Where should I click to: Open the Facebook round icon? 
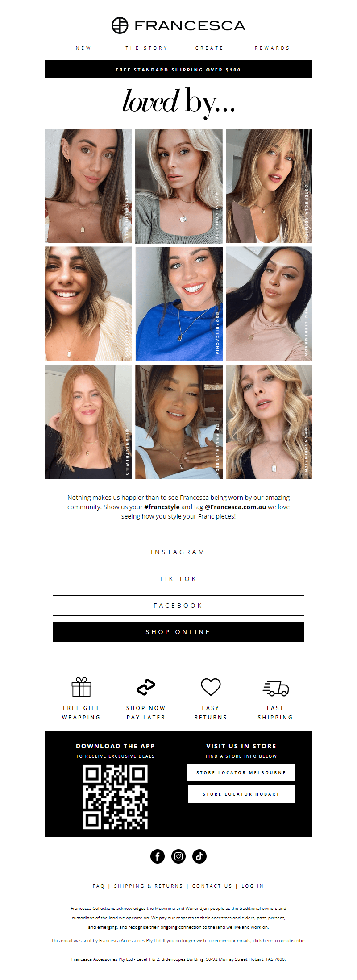[158, 856]
